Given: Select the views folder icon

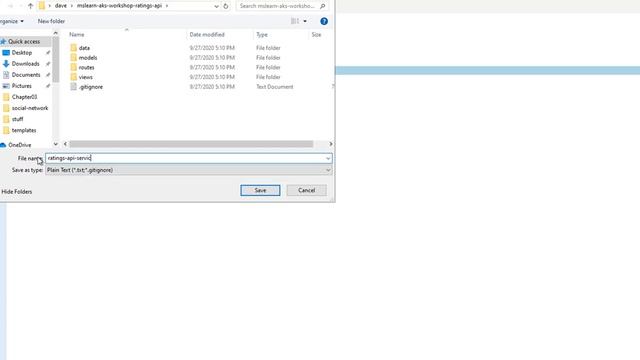Looking at the screenshot, I should click(x=73, y=77).
